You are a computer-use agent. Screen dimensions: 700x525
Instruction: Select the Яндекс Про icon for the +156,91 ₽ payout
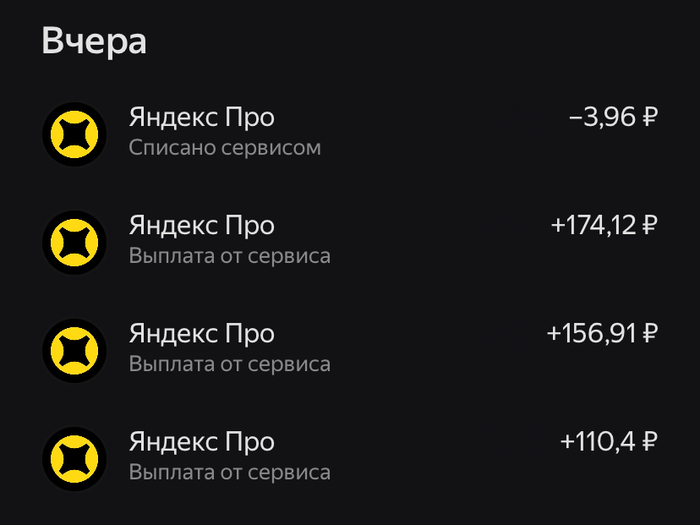tap(74, 350)
